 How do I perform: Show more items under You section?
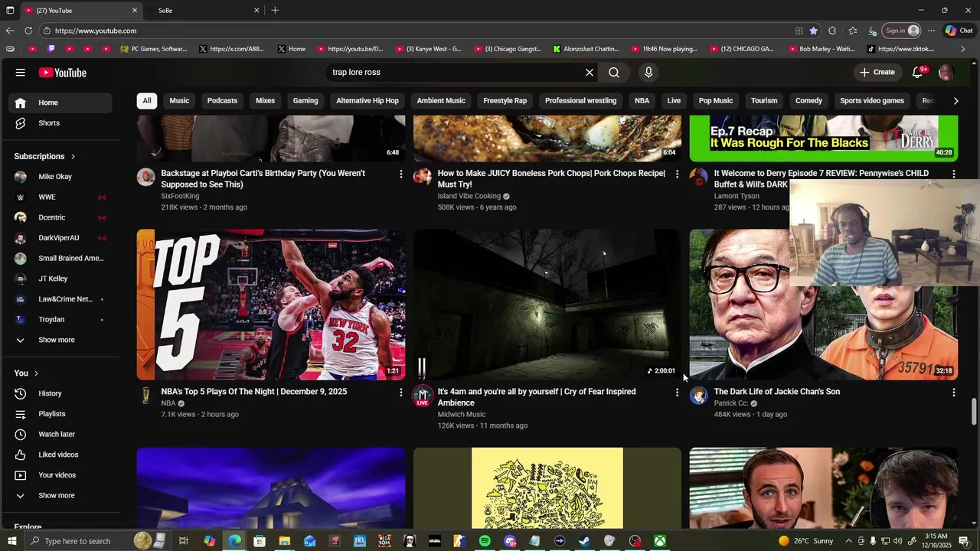pyautogui.click(x=60, y=496)
